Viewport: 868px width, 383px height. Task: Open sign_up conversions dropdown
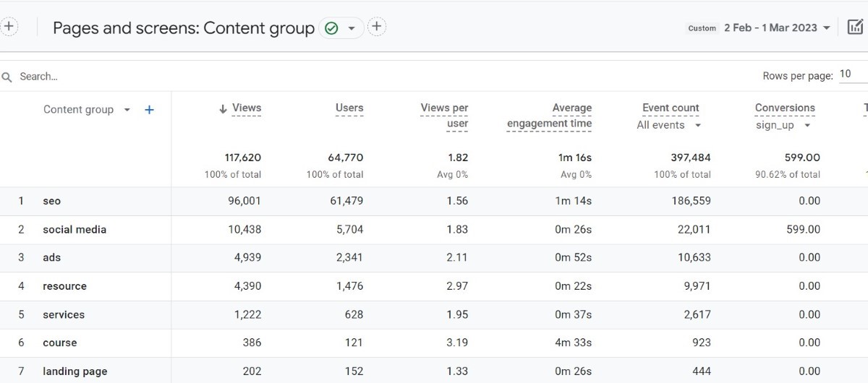(x=783, y=125)
